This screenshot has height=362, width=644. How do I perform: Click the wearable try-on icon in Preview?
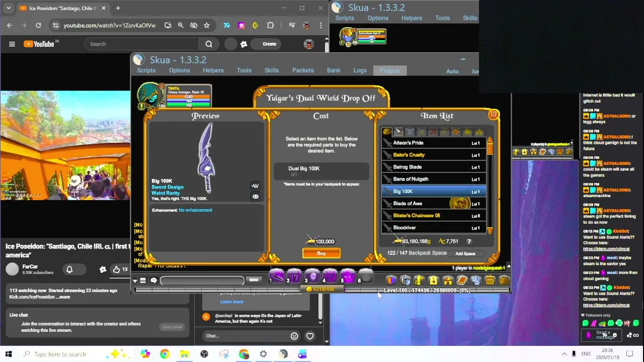[x=255, y=186]
